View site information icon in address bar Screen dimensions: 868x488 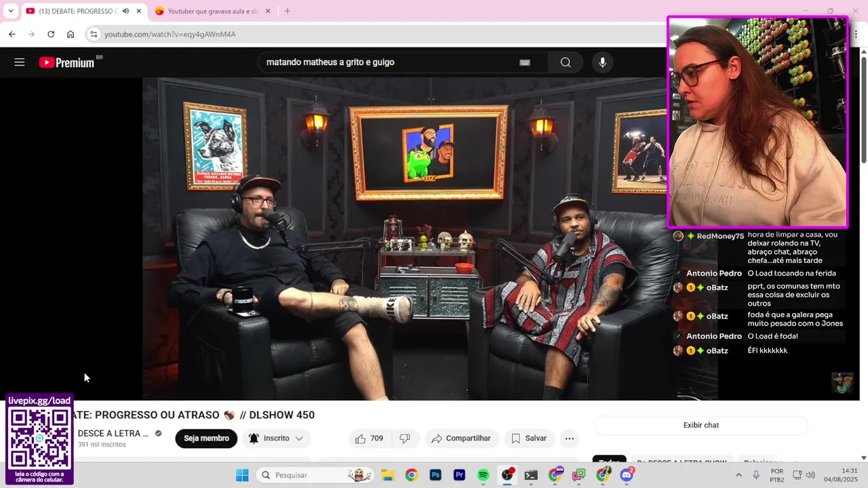pyautogui.click(x=94, y=34)
